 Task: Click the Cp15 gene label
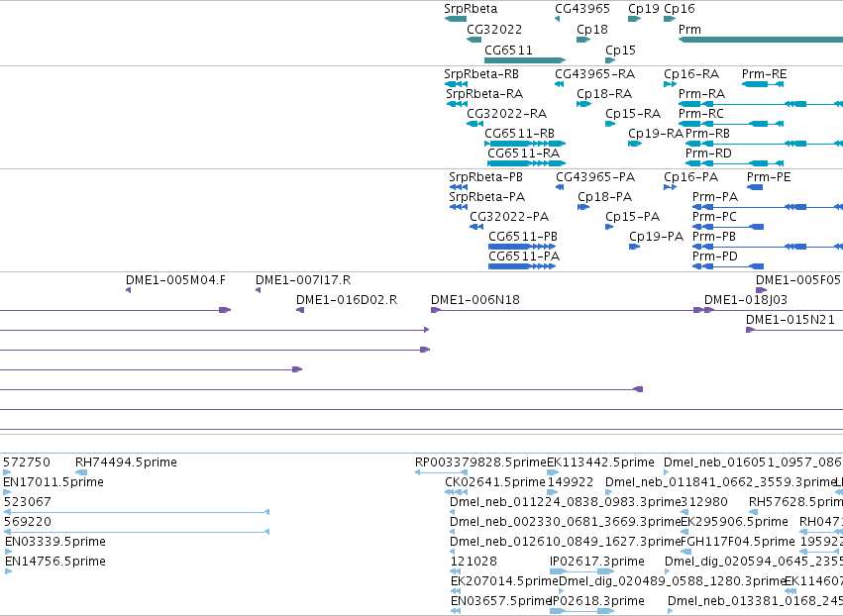point(620,50)
